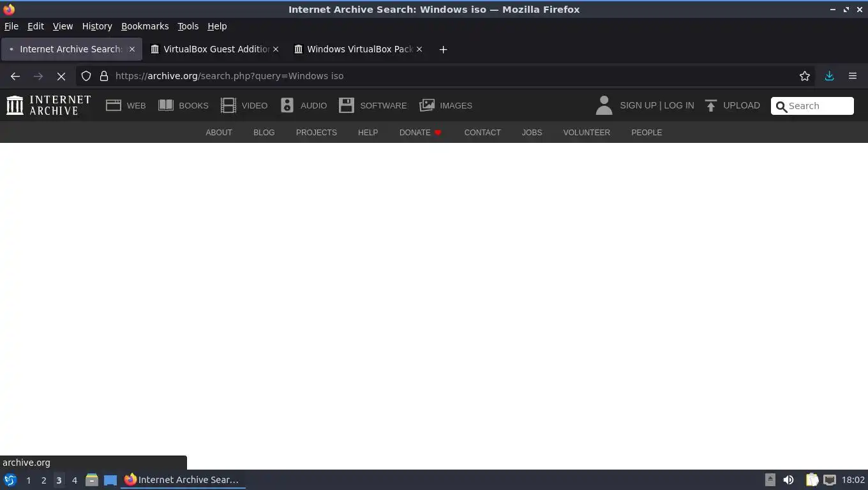Click the Upload arrow icon
Image resolution: width=868 pixels, height=490 pixels.
(x=711, y=105)
